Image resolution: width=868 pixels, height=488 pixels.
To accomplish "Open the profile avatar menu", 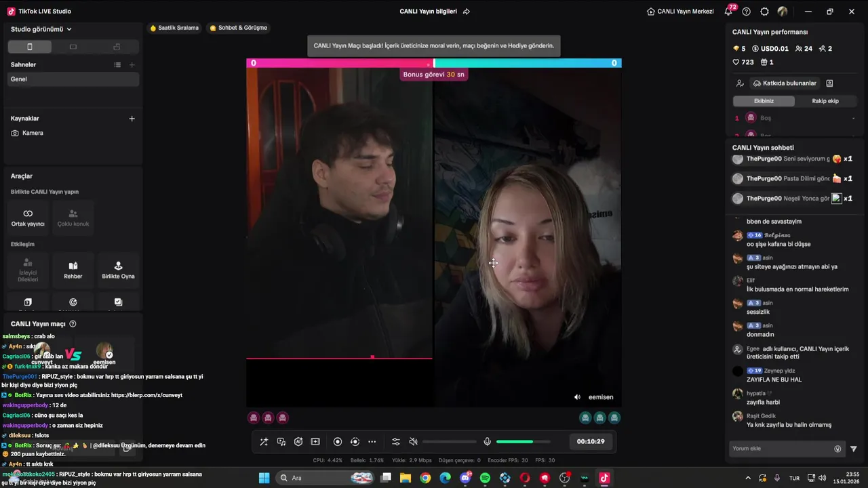I will (783, 12).
